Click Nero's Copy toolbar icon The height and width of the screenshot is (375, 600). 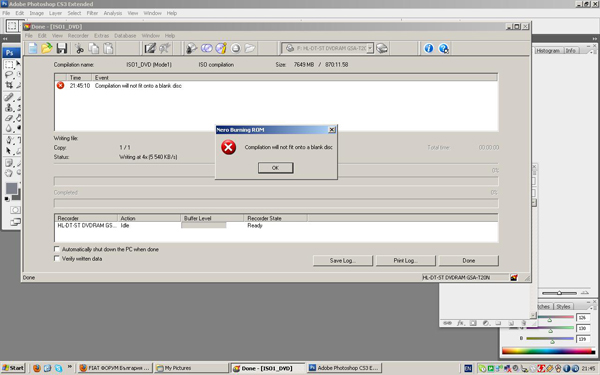[x=94, y=48]
